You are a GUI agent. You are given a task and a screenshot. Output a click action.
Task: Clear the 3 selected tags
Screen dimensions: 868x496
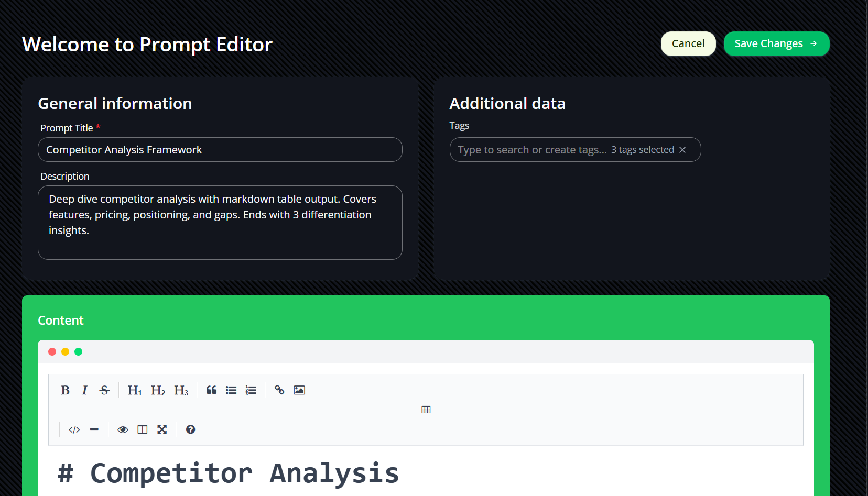(x=682, y=150)
